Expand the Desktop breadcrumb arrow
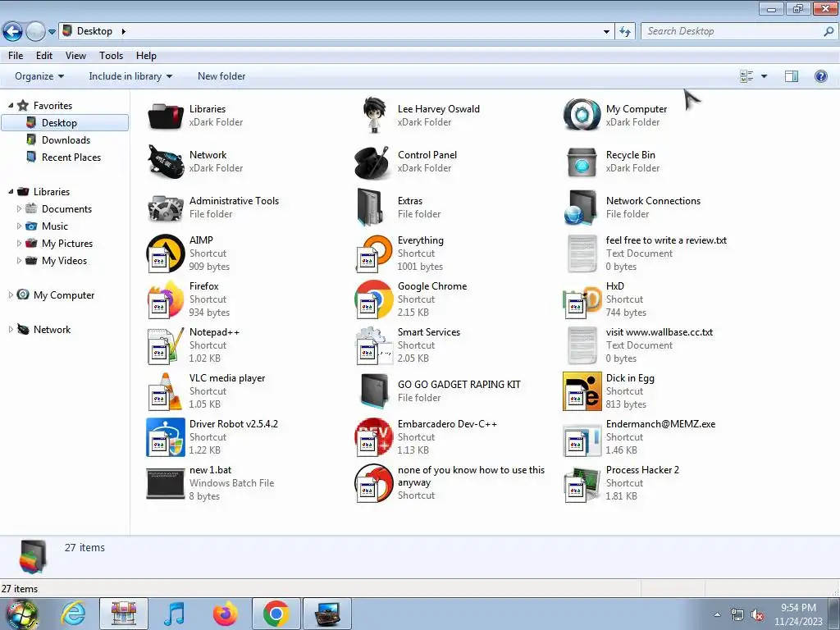Image resolution: width=840 pixels, height=630 pixels. (123, 32)
